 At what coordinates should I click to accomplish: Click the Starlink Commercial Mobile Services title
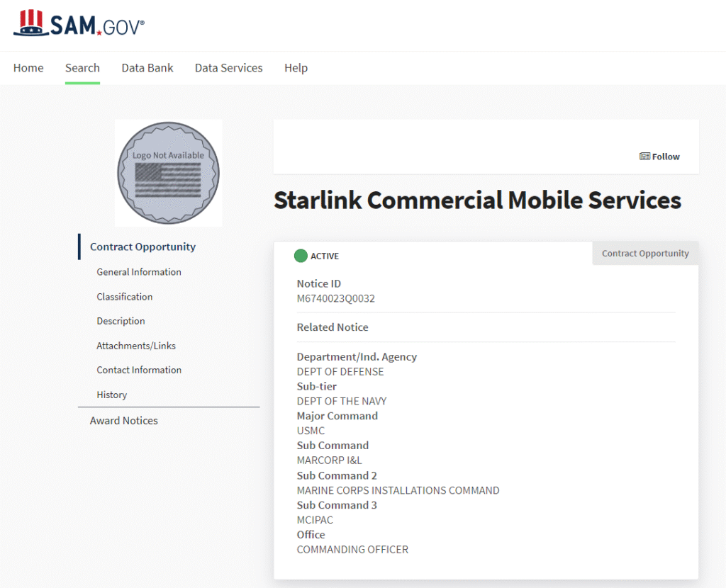click(477, 200)
